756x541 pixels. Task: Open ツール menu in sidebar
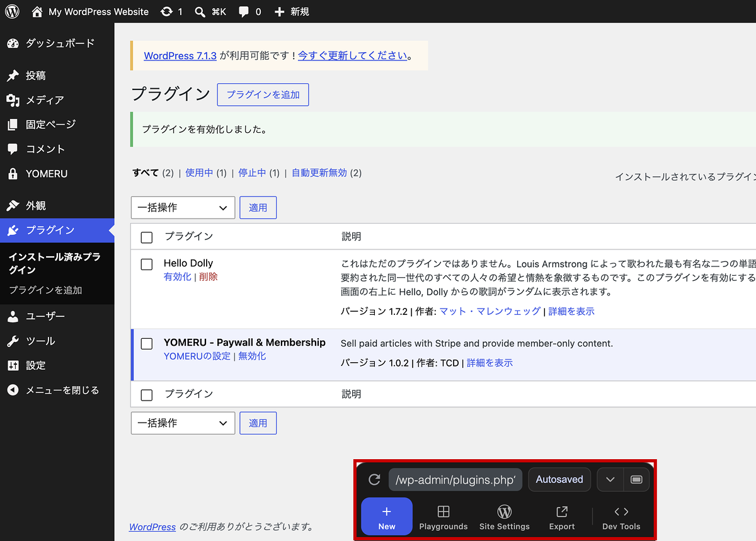tap(57, 341)
